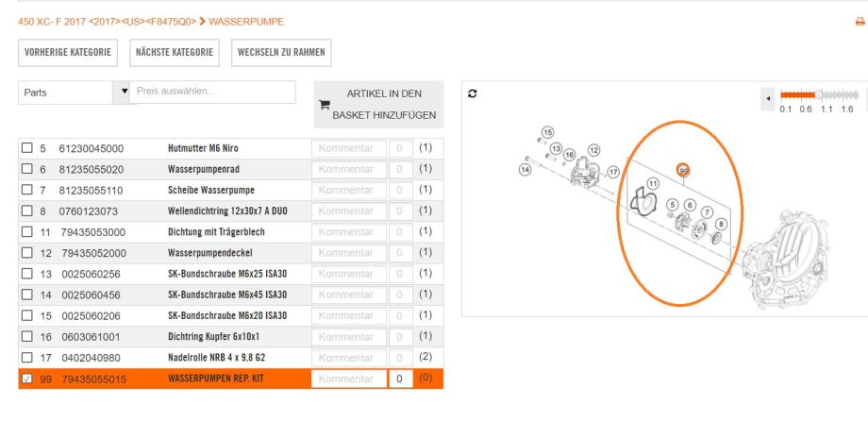Screen dimensions: 868x422
Task: Select part callout 14 in the diagram
Action: click(525, 168)
